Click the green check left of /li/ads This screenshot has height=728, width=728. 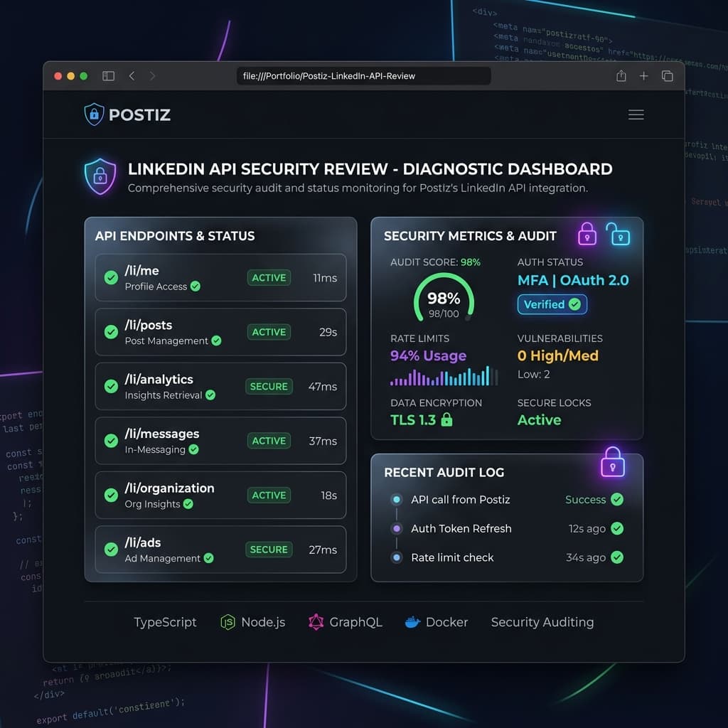click(111, 550)
